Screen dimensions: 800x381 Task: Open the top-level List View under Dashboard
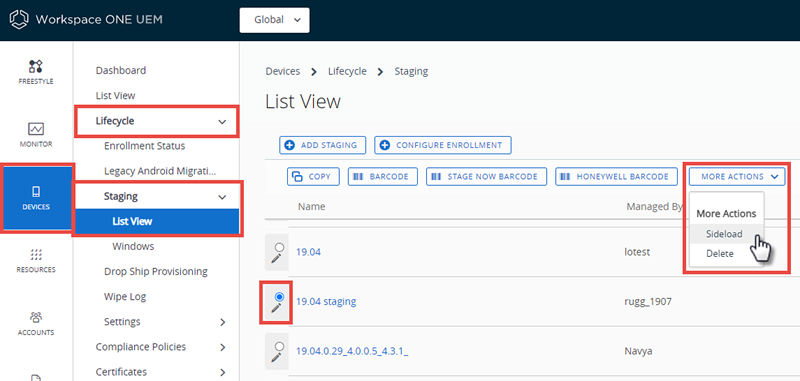click(115, 95)
